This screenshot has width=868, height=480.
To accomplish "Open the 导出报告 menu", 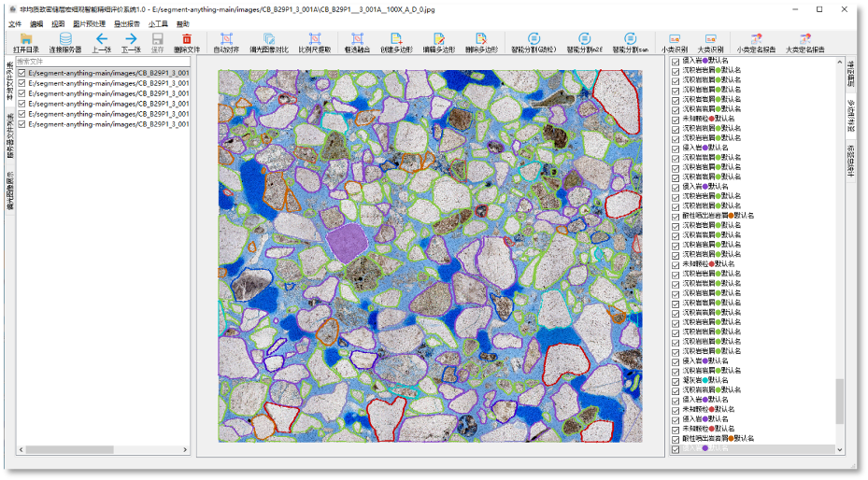I will (125, 23).
